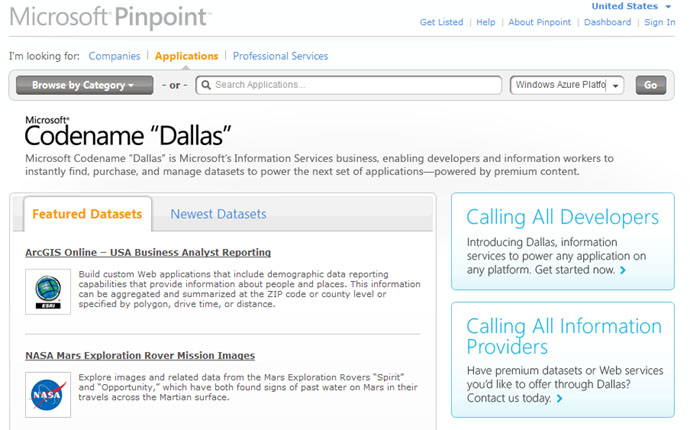690x430 pixels.
Task: Click the Microsoft Pinpoint logo
Action: click(x=109, y=18)
